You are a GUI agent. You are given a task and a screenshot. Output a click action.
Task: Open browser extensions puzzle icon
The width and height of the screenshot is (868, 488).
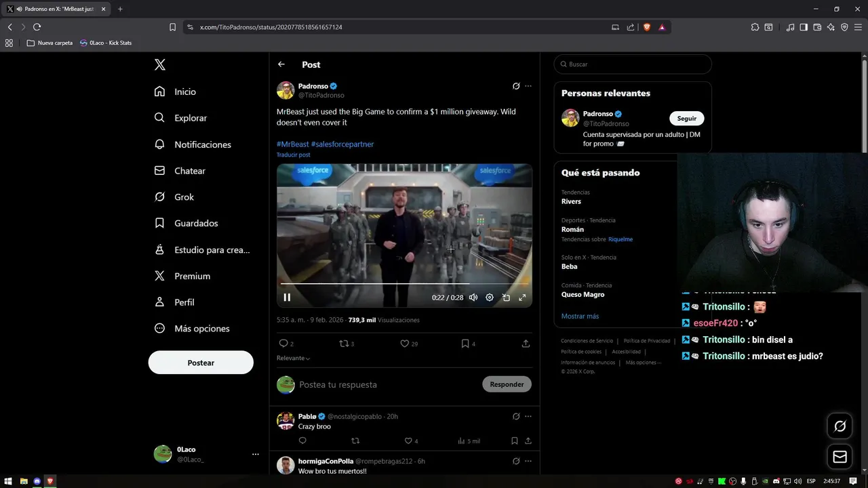[755, 27]
